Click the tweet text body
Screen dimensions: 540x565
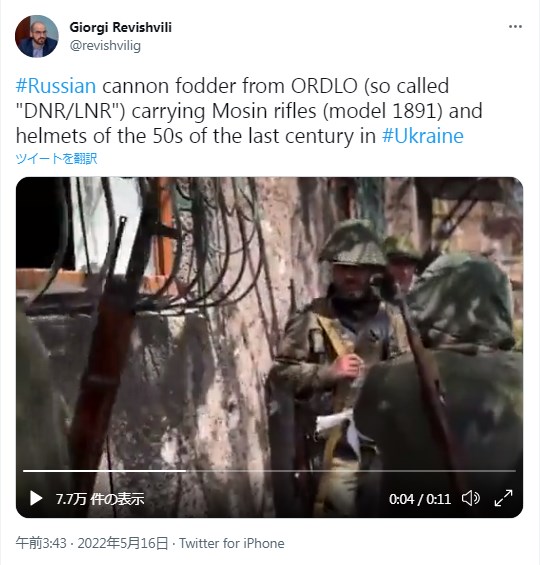coord(249,111)
